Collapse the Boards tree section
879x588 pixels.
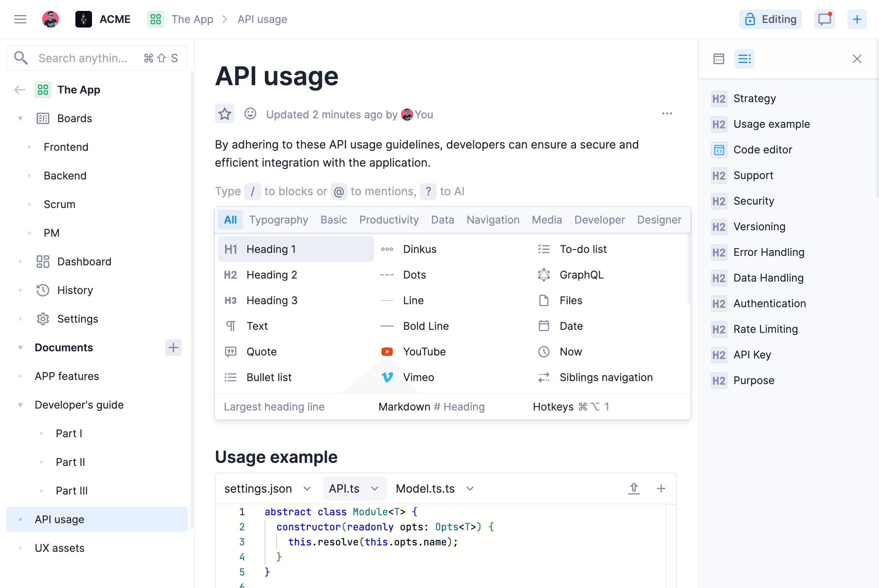(20, 118)
